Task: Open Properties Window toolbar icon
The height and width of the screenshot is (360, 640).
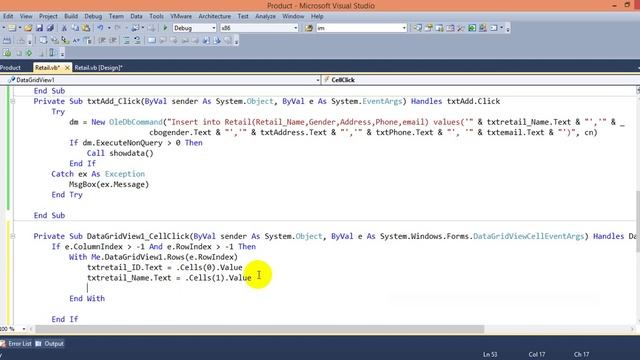Action: [429, 28]
